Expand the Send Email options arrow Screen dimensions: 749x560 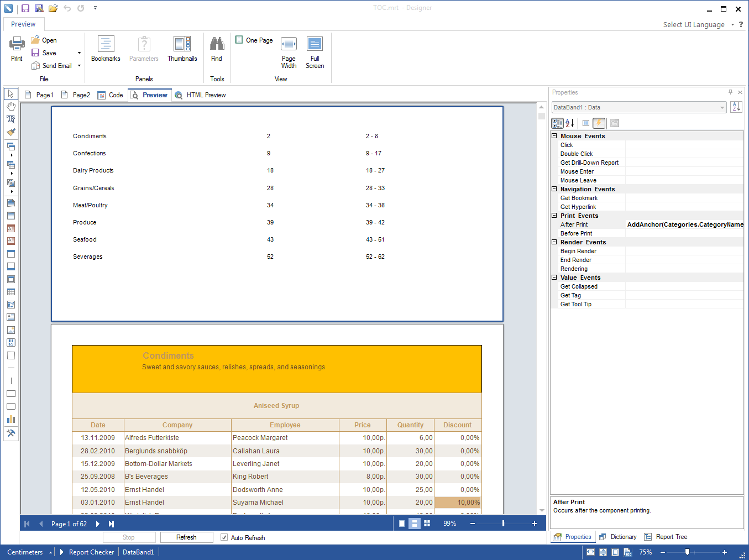pyautogui.click(x=79, y=66)
